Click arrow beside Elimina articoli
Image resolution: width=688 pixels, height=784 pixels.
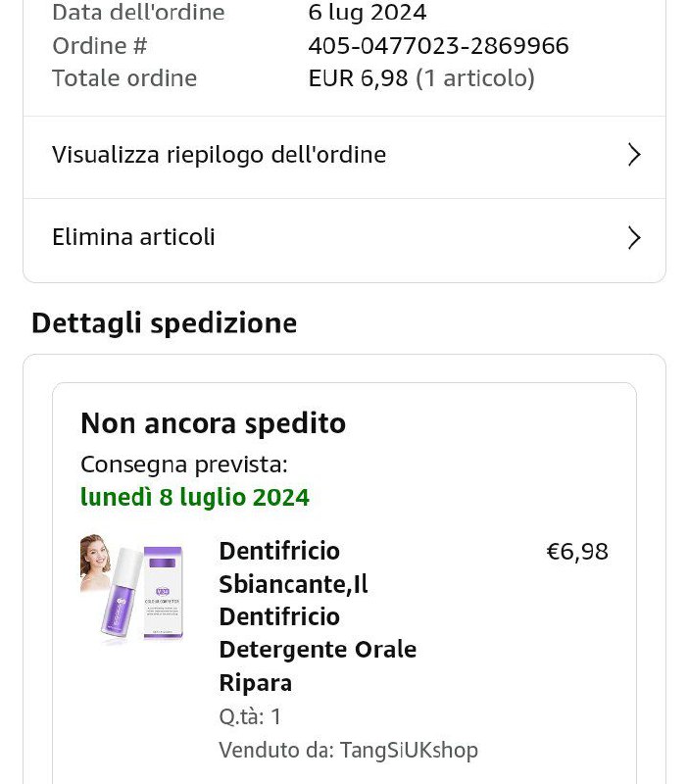pos(634,237)
